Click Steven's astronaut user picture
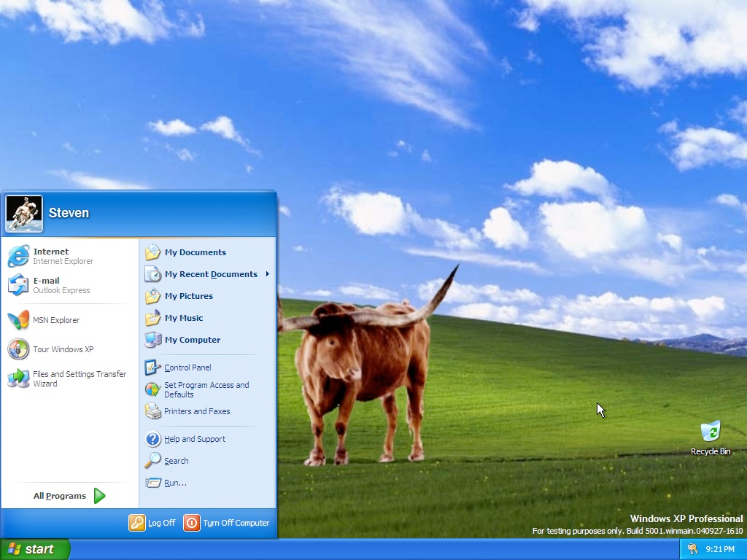This screenshot has height=560, width=747. pos(24,213)
